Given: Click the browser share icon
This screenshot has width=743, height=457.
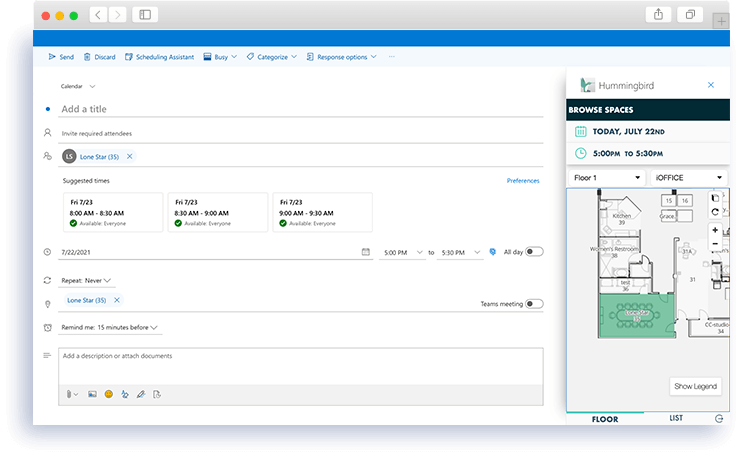Looking at the screenshot, I should [658, 15].
